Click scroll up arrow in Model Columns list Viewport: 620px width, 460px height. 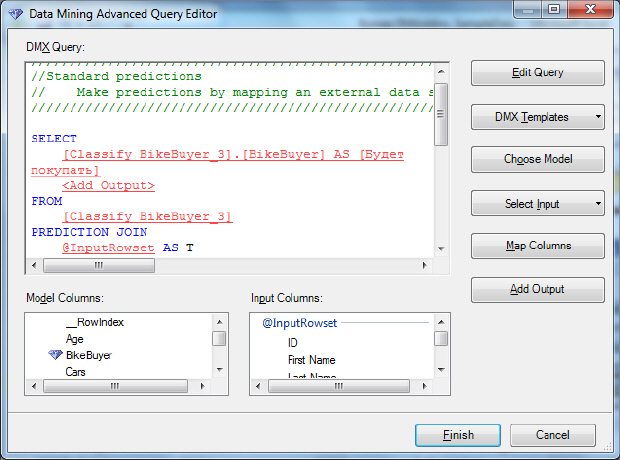click(220, 322)
